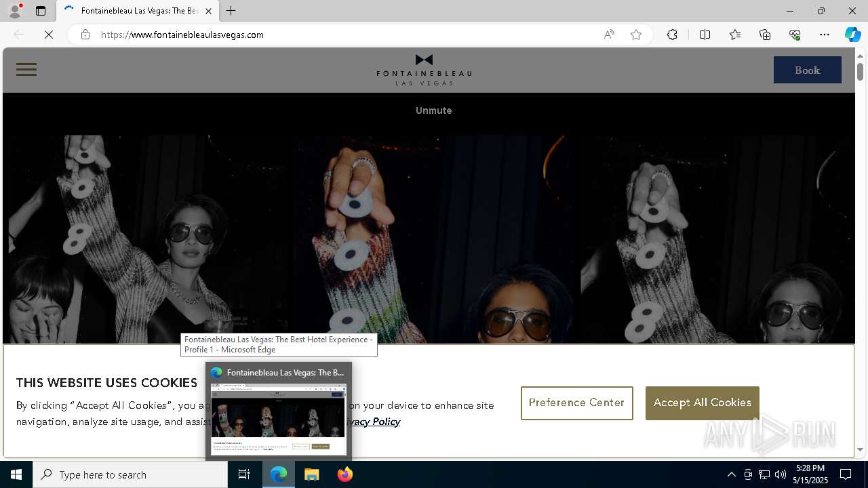Open Browser essentials icon

[795, 35]
